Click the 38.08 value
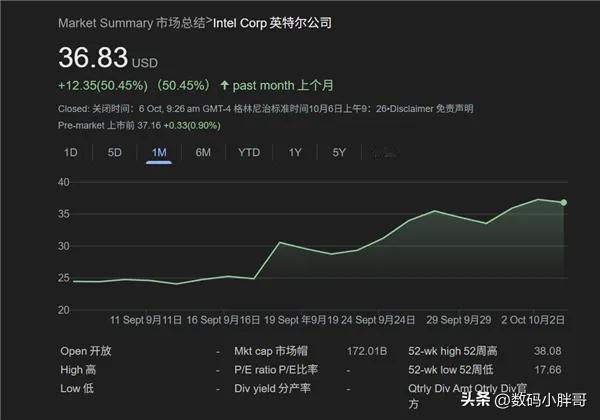The width and height of the screenshot is (600, 420). (x=548, y=351)
